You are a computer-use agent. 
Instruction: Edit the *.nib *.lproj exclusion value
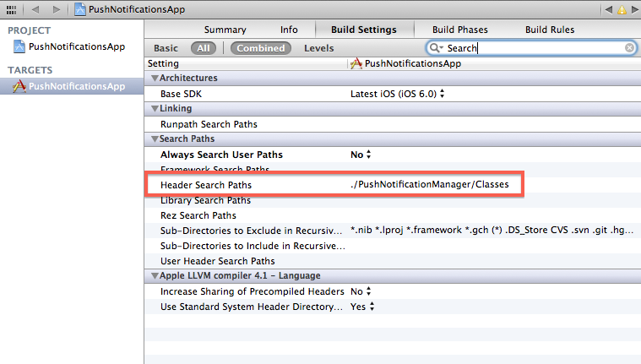[x=492, y=230]
